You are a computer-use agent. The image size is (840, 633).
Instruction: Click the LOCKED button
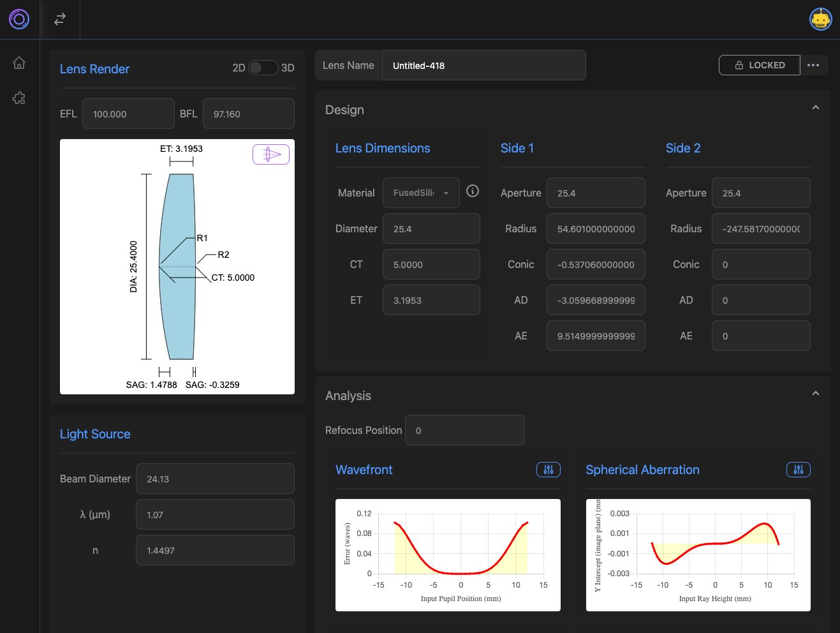pos(759,65)
